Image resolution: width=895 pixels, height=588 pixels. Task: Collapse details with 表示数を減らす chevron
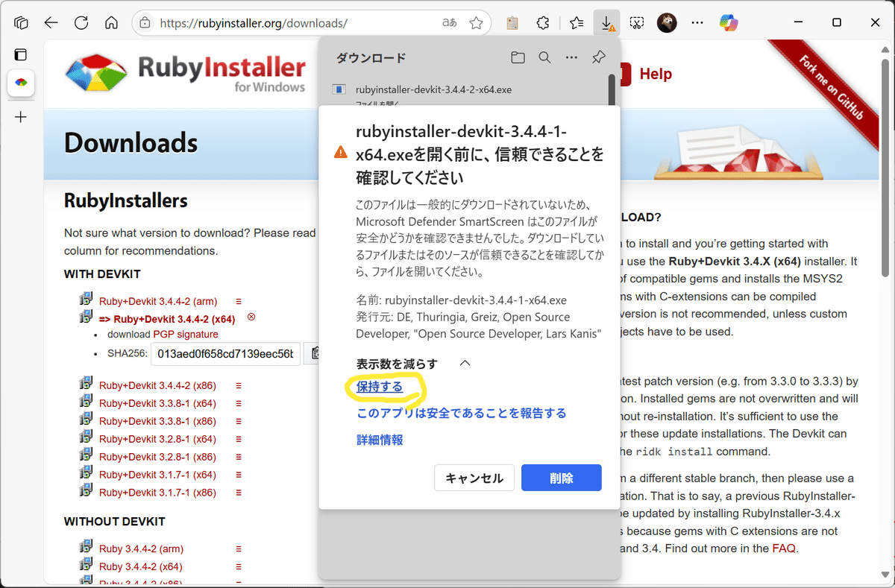pos(465,364)
